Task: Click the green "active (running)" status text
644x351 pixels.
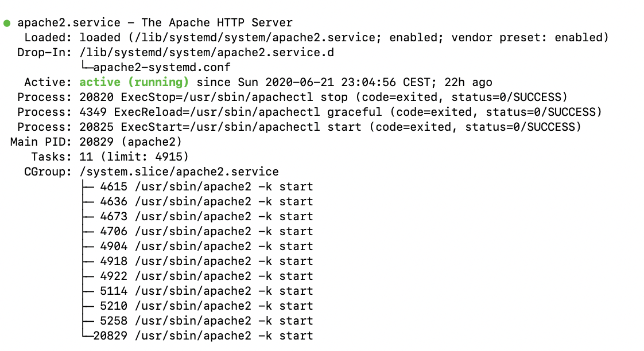Action: click(134, 83)
